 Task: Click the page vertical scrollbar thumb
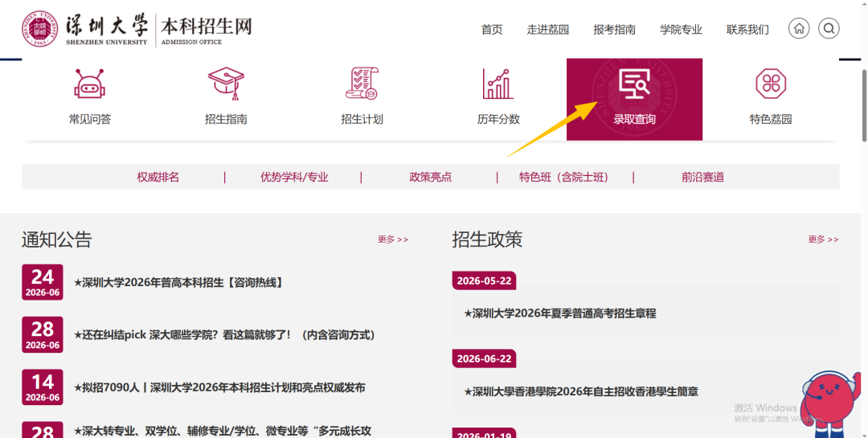[x=864, y=105]
